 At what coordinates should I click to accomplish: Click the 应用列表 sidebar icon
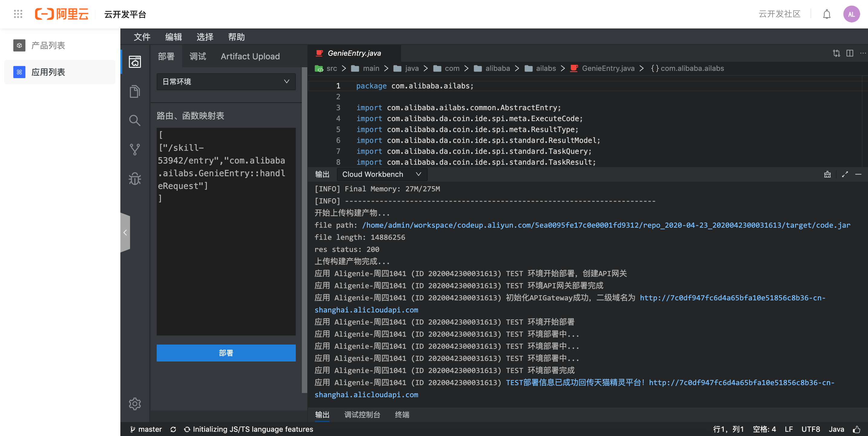tap(19, 72)
